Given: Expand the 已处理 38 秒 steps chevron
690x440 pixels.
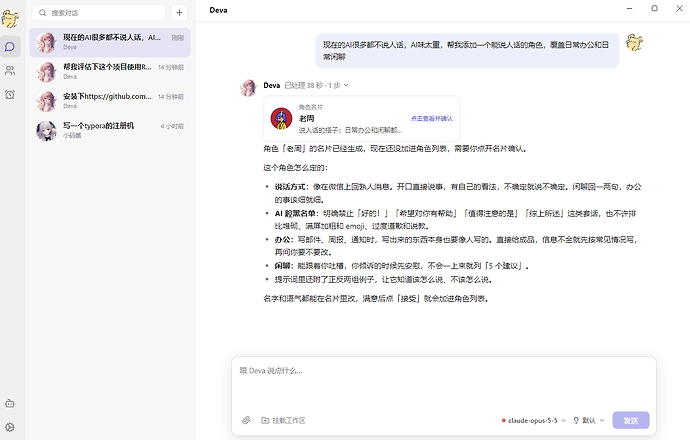Looking at the screenshot, I should pyautogui.click(x=346, y=85).
